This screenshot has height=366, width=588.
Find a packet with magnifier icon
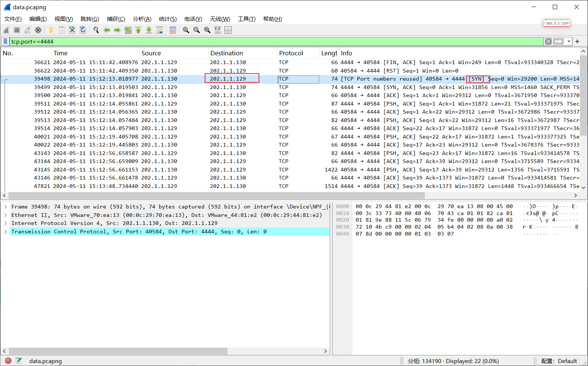click(96, 30)
